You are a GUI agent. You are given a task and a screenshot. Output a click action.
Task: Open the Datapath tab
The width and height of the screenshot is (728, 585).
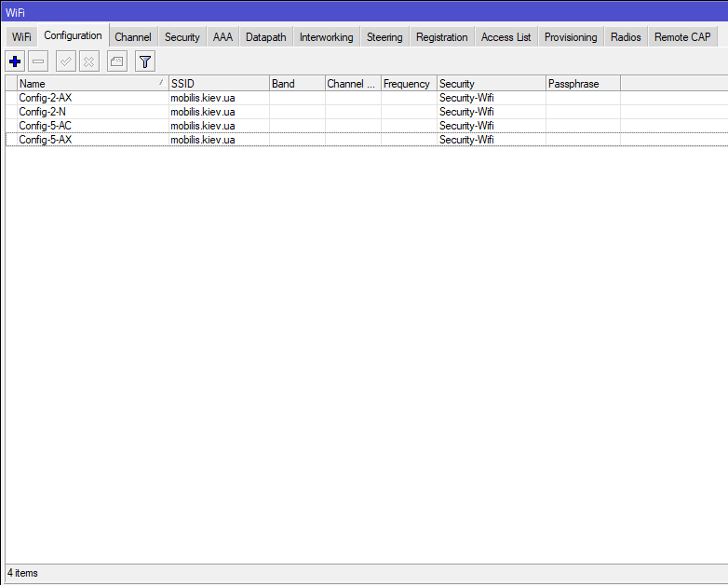[266, 37]
